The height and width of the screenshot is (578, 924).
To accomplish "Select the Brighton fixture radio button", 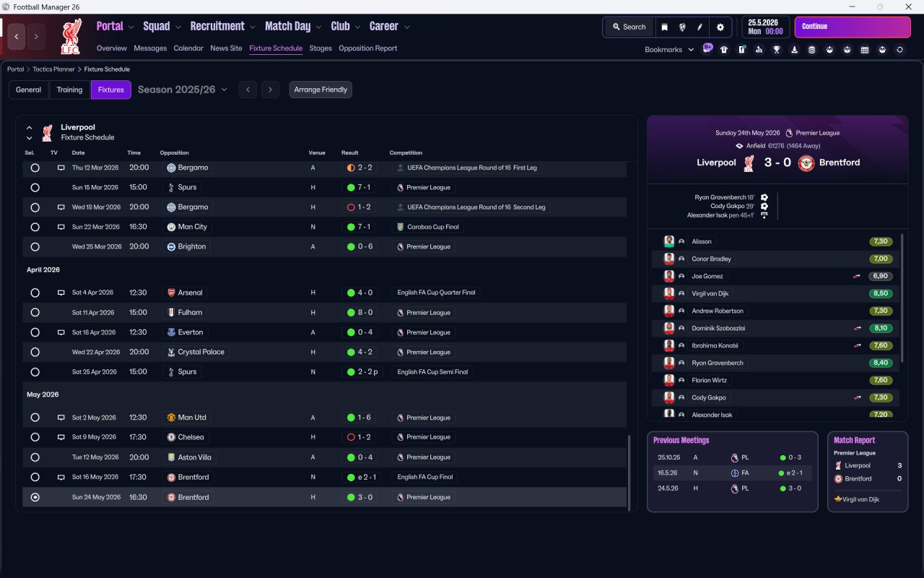I will (35, 246).
